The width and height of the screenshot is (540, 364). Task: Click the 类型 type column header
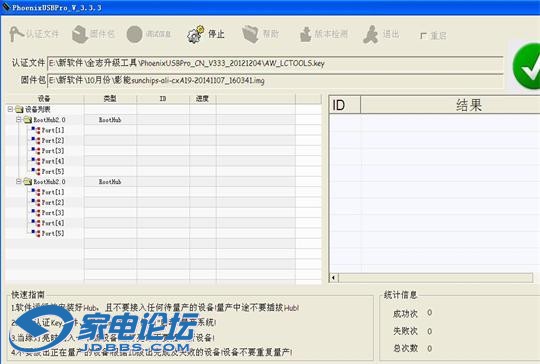coord(110,99)
